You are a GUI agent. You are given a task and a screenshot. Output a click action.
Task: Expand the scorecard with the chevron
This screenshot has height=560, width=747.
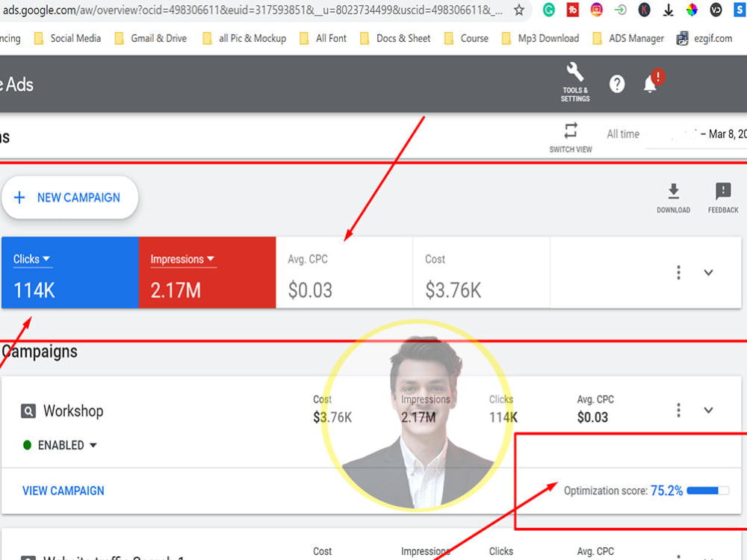[x=708, y=273]
